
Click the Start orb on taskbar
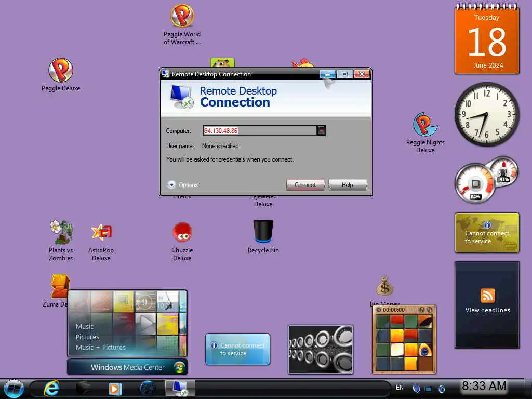pyautogui.click(x=14, y=389)
